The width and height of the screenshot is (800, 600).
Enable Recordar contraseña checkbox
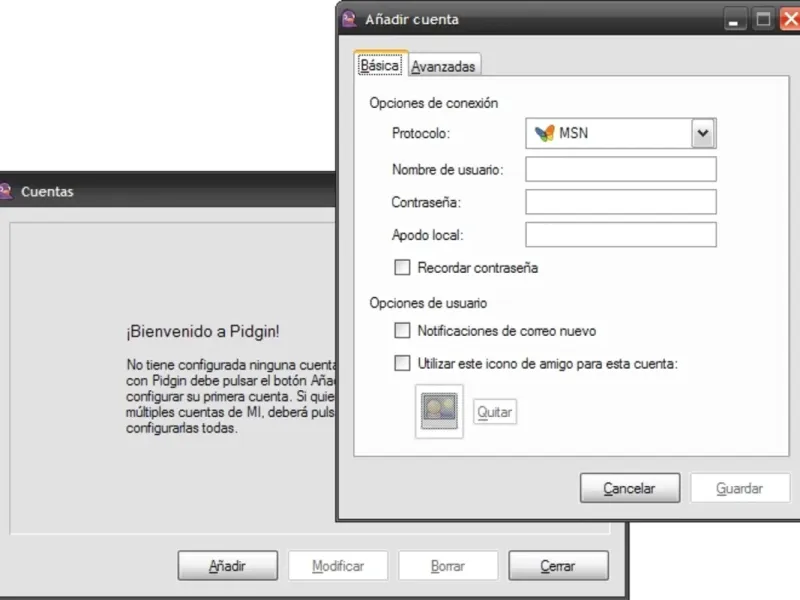click(402, 267)
